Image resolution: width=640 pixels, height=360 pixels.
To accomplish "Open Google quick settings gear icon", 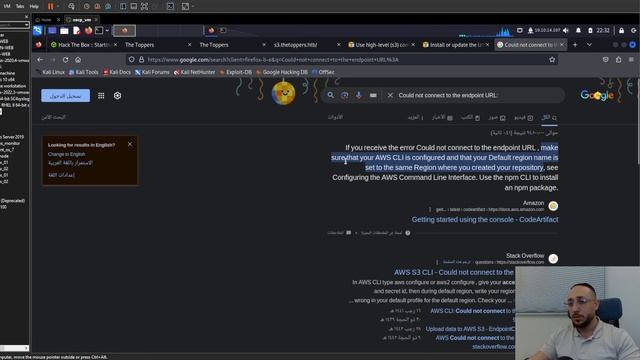I will tap(118, 96).
